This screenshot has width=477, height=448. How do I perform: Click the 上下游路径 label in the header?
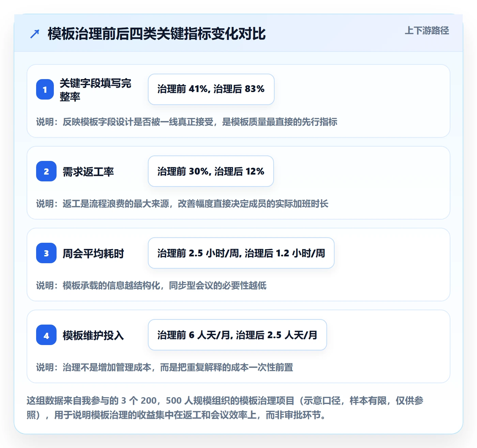[427, 31]
